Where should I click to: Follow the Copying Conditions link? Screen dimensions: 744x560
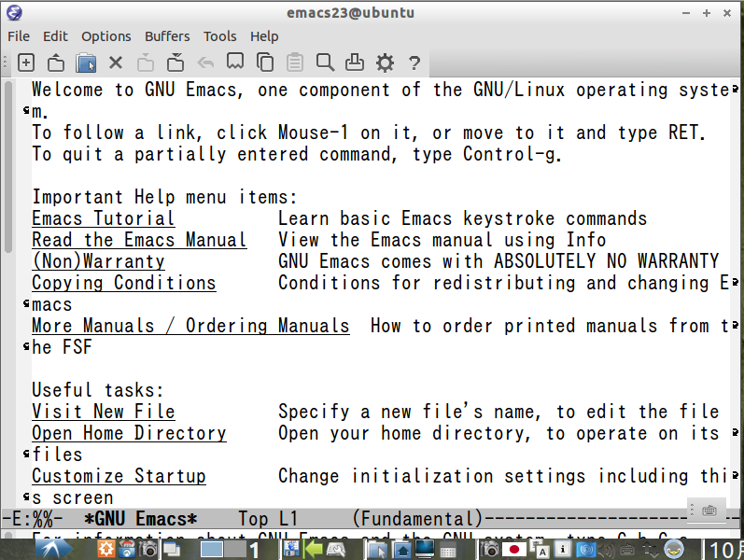[x=124, y=284]
